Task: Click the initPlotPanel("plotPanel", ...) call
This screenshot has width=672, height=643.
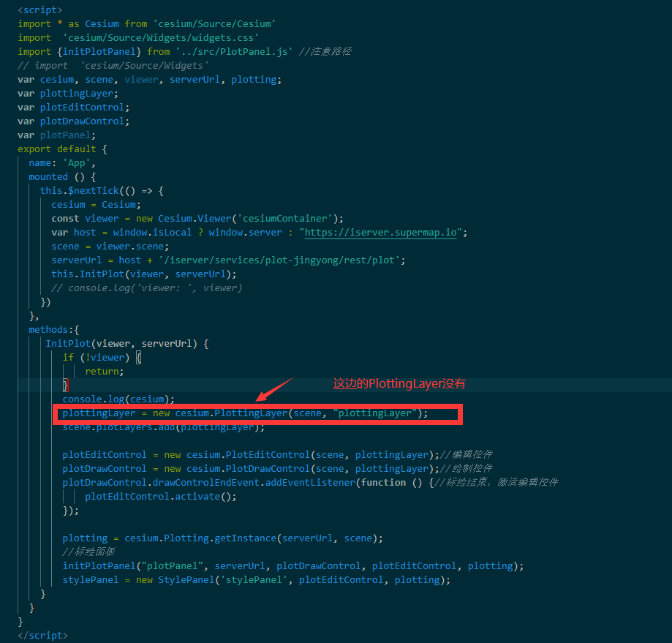Action: coord(292,566)
